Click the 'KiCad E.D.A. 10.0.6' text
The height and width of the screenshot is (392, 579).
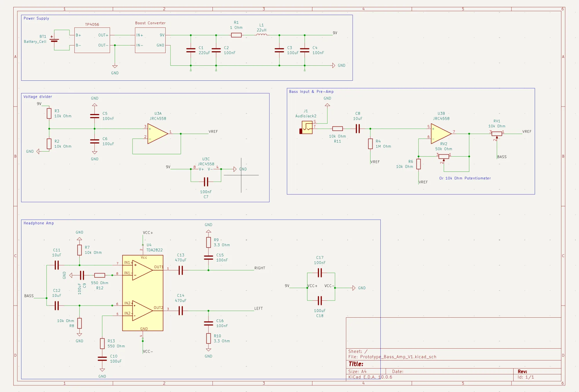370,377
